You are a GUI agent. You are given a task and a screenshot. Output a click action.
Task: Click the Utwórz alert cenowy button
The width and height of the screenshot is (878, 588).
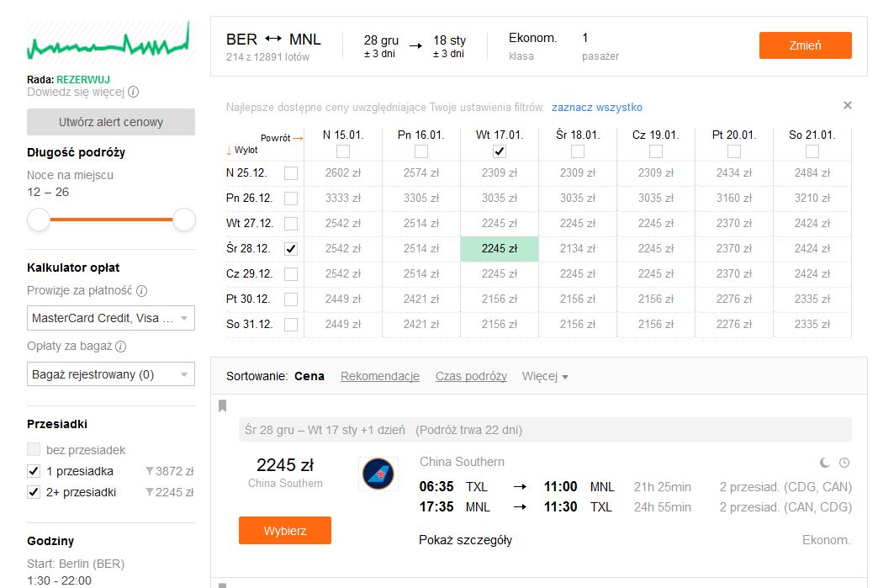[111, 122]
